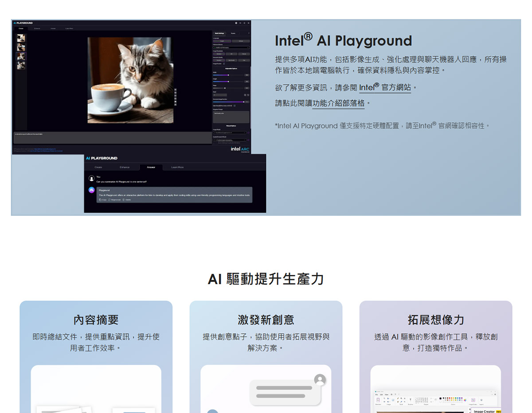
Task: Click the 拓展想像力 card heading
Action: coord(436,320)
